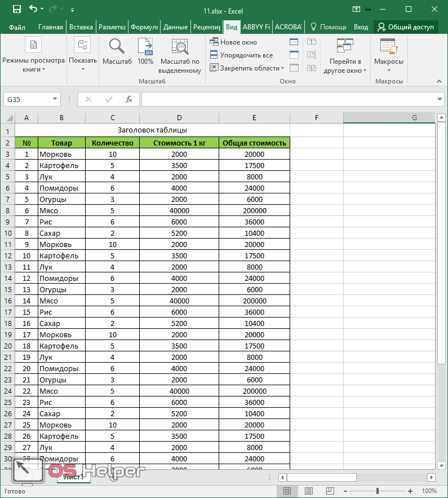Image resolution: width=448 pixels, height=498 pixels.
Task: Click the Save icon in quick access toolbar
Action: [16, 9]
